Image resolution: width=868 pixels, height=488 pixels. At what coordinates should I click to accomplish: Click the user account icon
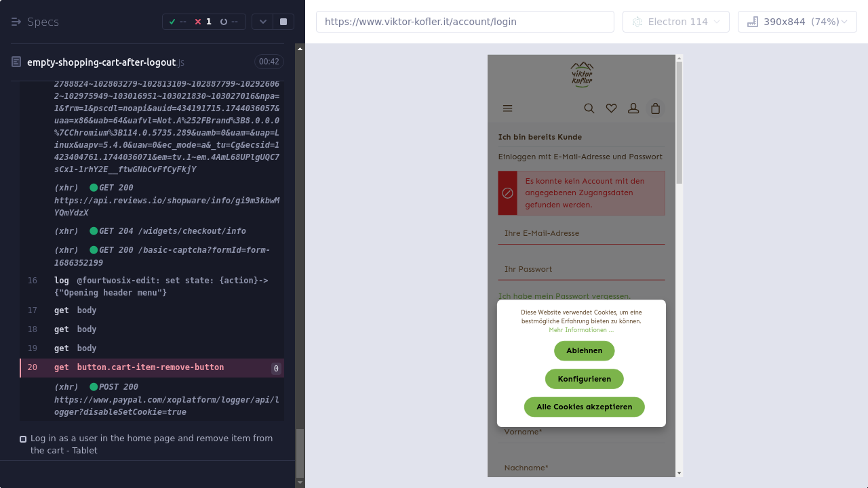point(633,108)
